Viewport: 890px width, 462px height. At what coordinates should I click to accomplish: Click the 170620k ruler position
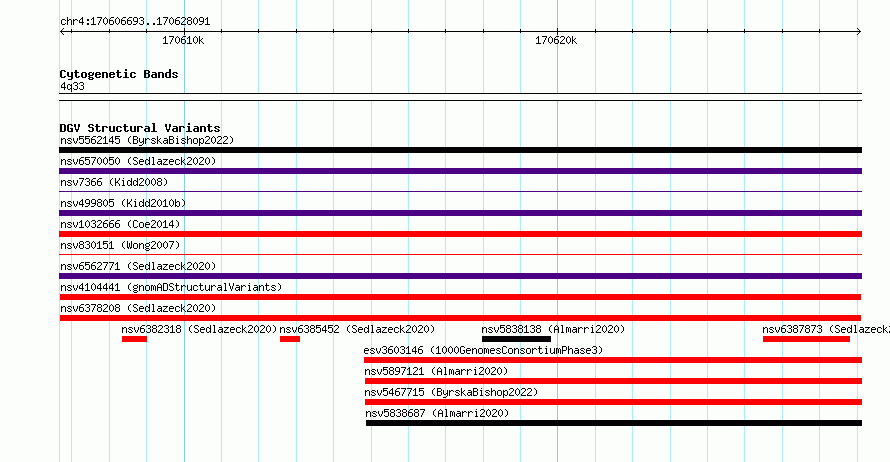pyautogui.click(x=556, y=40)
